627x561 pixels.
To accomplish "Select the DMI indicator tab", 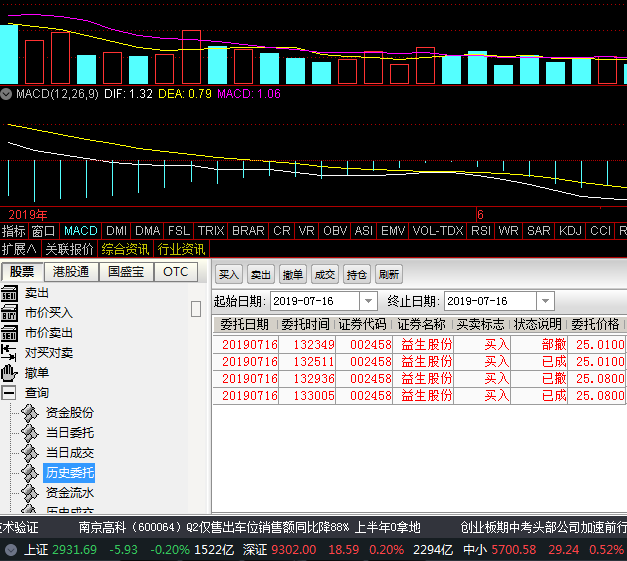I will [116, 231].
